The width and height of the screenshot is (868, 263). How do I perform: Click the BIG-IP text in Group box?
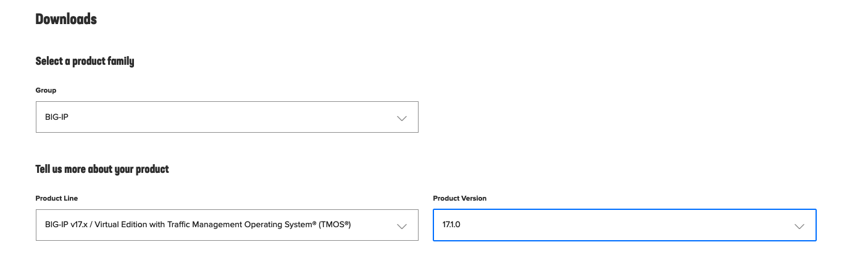pos(57,117)
